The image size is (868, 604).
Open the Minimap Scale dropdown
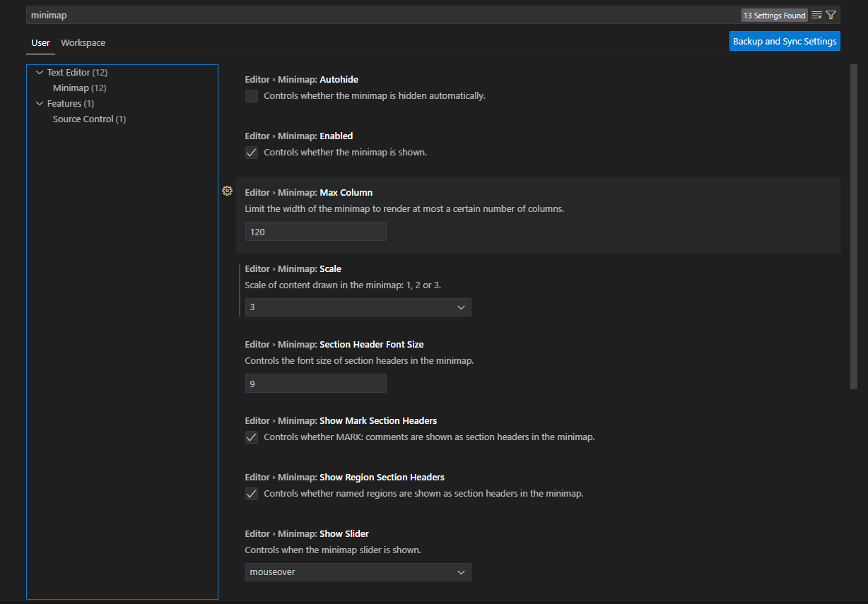pos(358,307)
